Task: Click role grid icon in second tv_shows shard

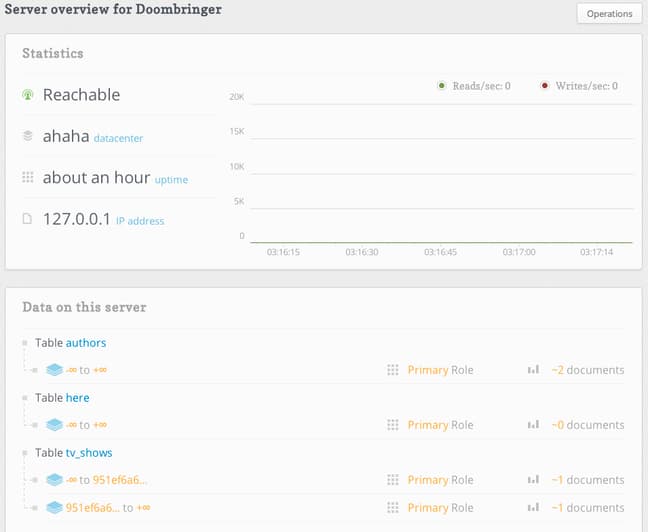Action: pos(393,507)
